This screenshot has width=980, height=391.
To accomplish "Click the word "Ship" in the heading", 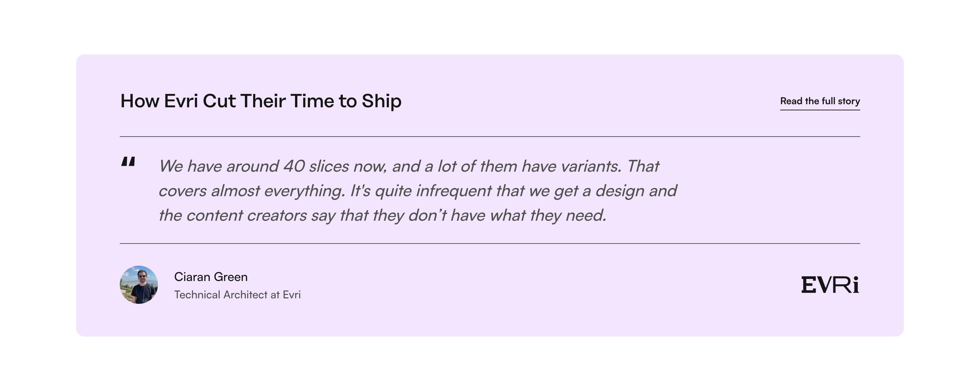I will (381, 101).
